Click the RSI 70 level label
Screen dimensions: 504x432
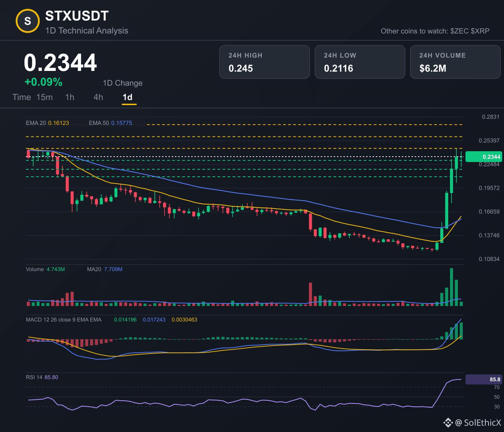pyautogui.click(x=497, y=387)
